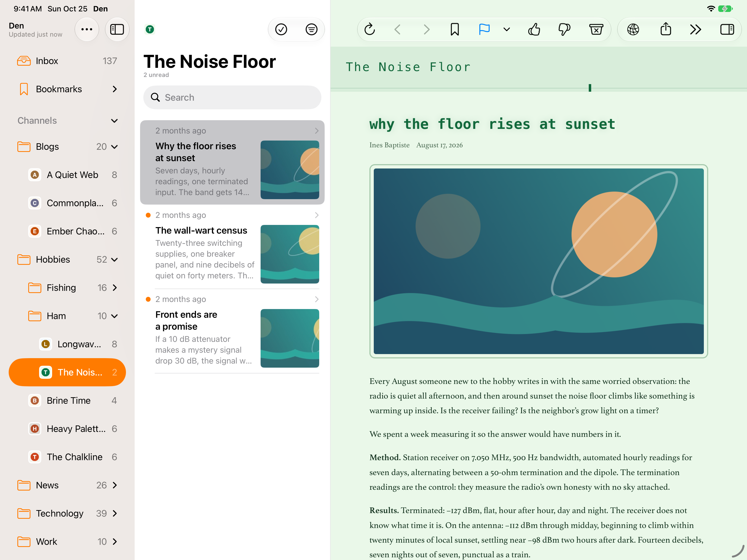Image resolution: width=747 pixels, height=560 pixels.
Task: Click the double chevron overflow icon
Action: 696,29
